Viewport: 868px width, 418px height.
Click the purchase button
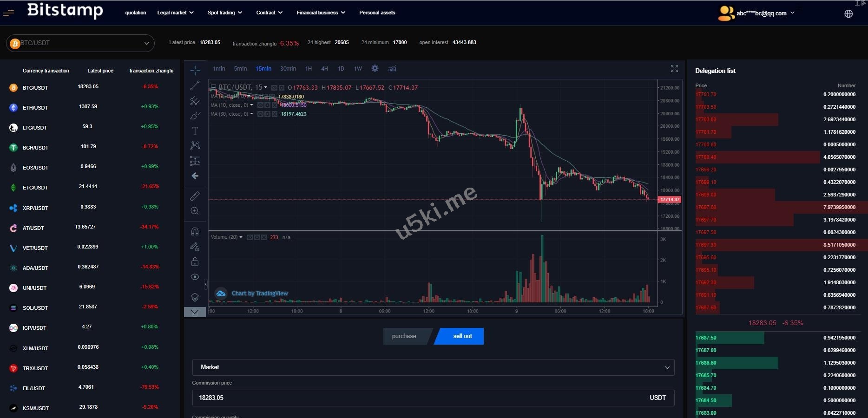(x=404, y=336)
